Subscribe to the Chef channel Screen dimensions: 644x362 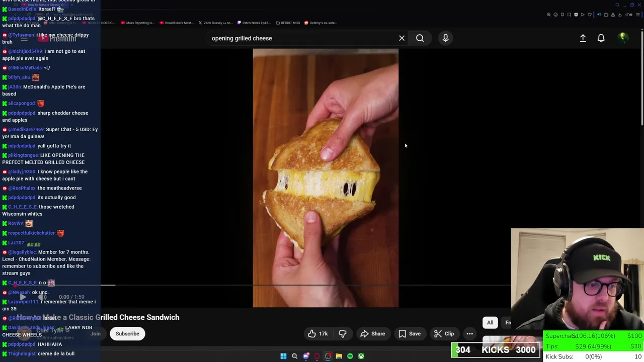click(127, 334)
